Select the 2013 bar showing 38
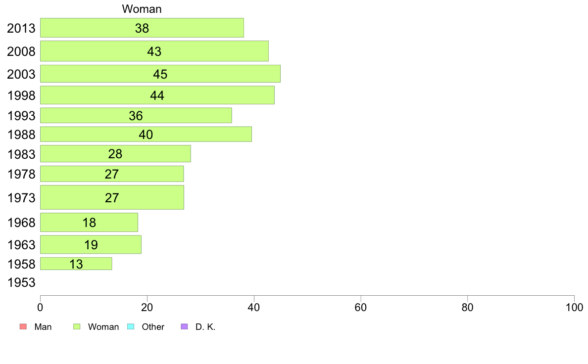 pos(142,28)
